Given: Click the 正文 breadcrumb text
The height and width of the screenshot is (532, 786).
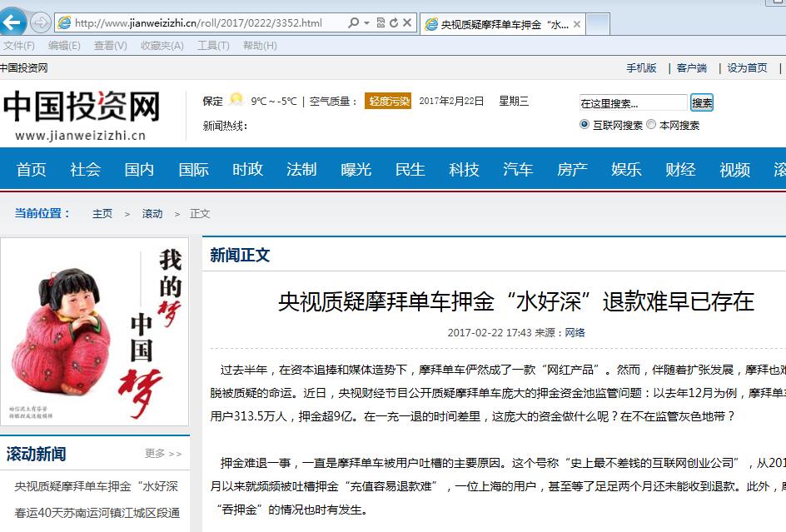Looking at the screenshot, I should [200, 214].
